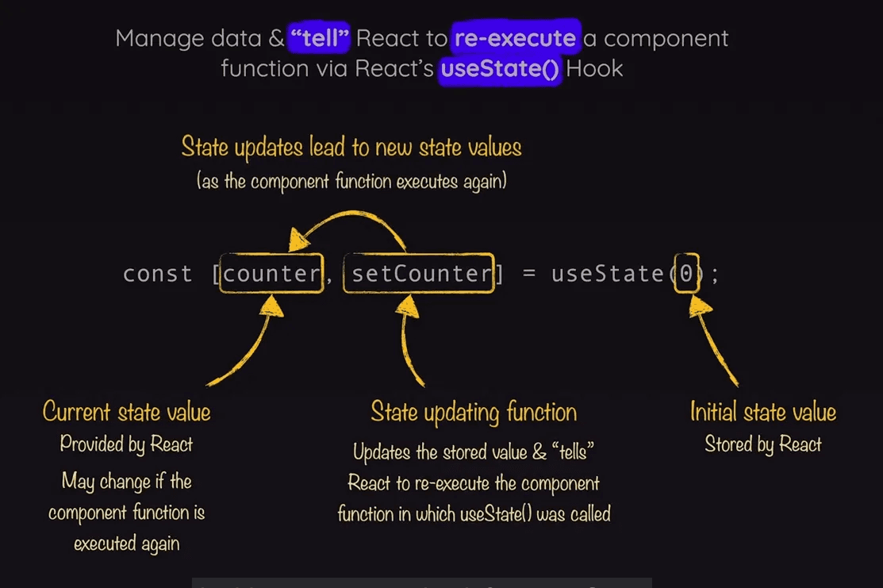Click "(as the component function executes again)" subtitle
This screenshot has height=588, width=883.
point(351,181)
